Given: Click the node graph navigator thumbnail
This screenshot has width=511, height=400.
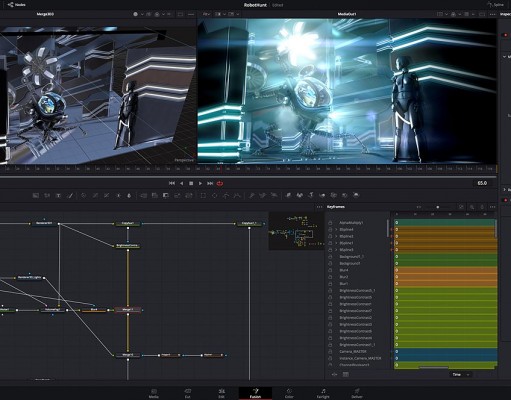Looking at the screenshot, I should click(x=296, y=231).
